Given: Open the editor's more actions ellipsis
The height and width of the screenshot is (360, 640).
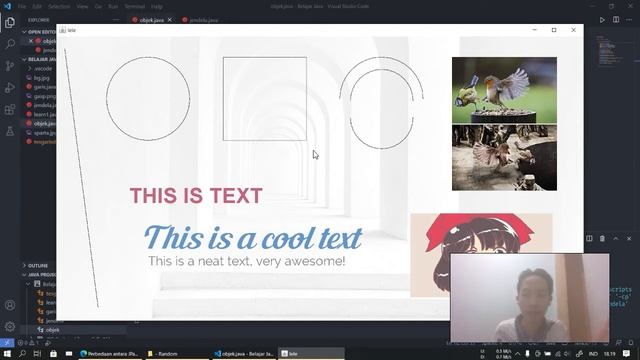Looking at the screenshot, I should pyautogui.click(x=629, y=20).
